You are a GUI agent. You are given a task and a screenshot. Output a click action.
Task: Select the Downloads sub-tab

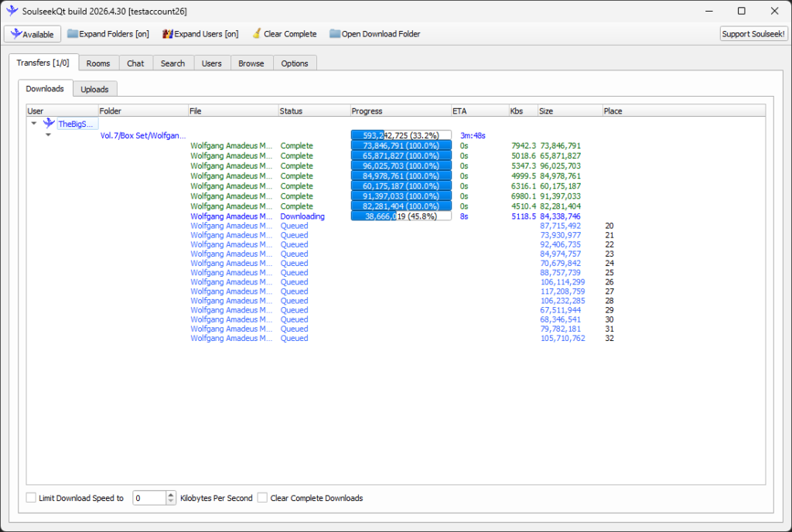click(45, 88)
